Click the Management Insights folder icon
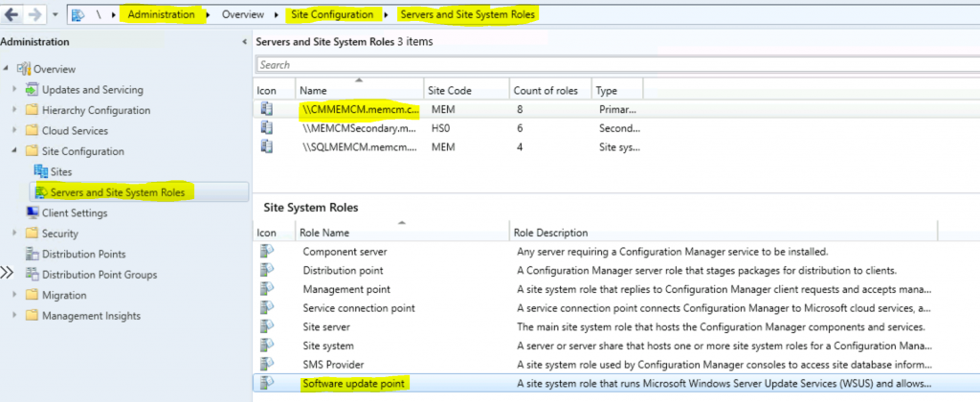The width and height of the screenshot is (980, 402). click(32, 316)
